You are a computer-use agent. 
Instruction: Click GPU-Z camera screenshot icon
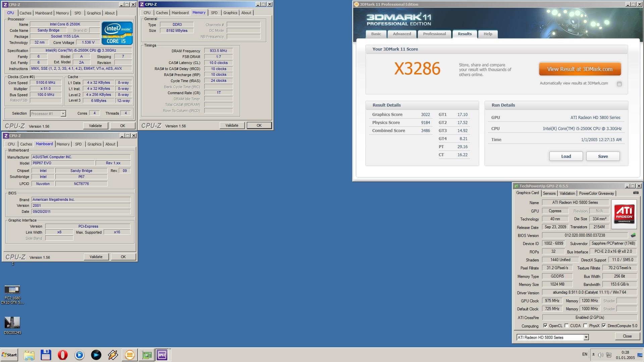click(x=636, y=193)
